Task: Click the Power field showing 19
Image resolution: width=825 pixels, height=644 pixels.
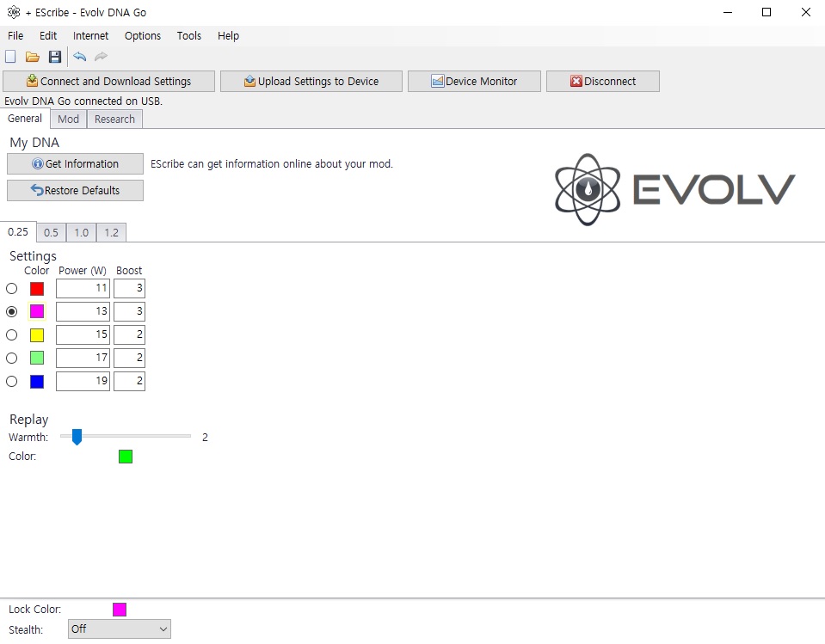Action: 83,381
